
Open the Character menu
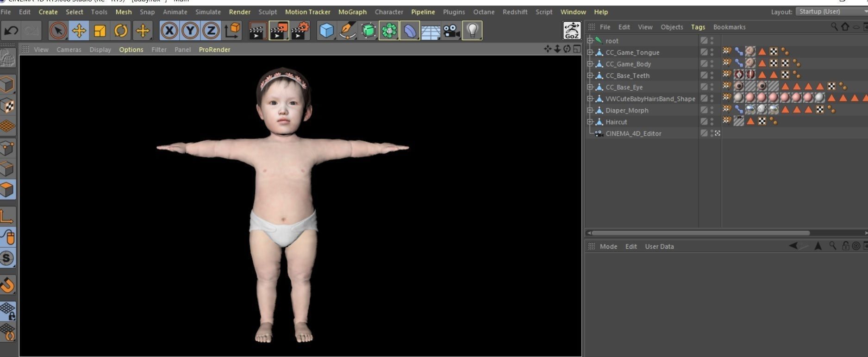389,12
